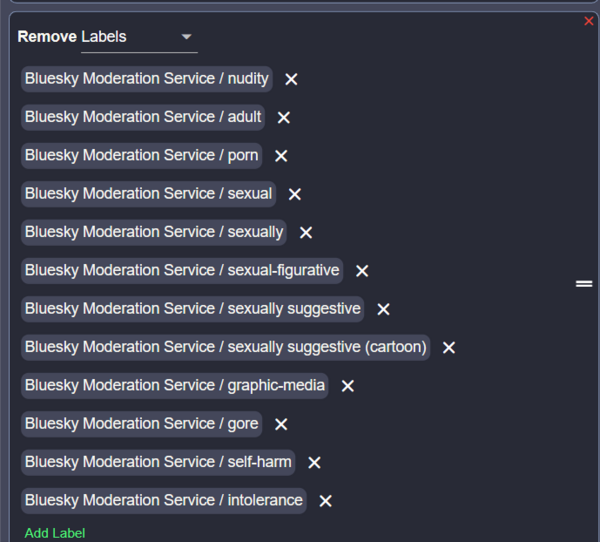This screenshot has height=542, width=600.
Task: Remove the sexual-figurative label
Action: pos(362,271)
